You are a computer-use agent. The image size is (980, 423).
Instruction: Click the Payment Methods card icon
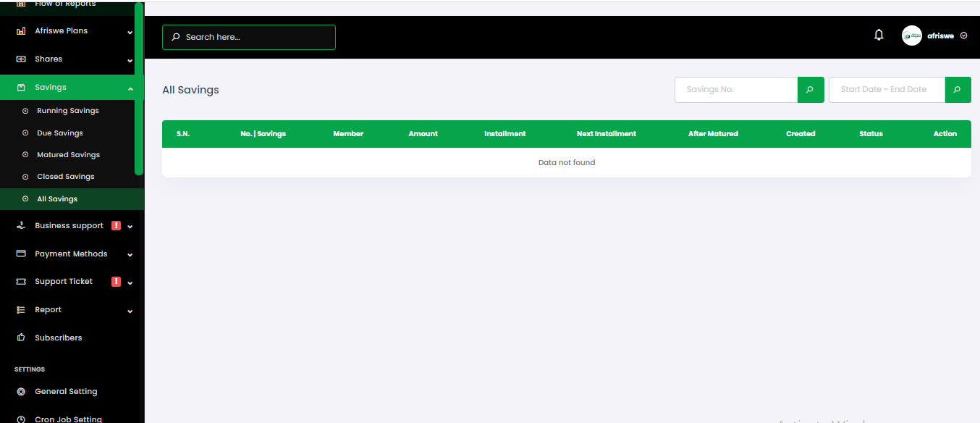(21, 254)
